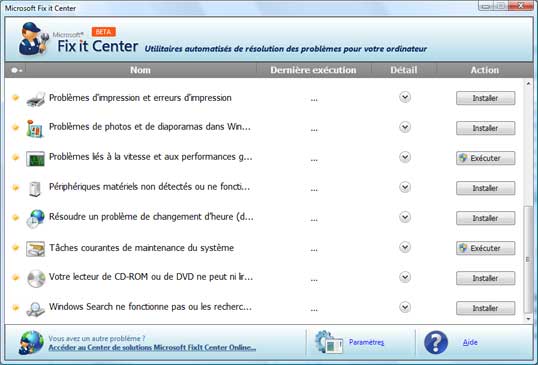Select row Problèmes de photos et de diaporamas
Image resolution: width=538 pixels, height=365 pixels.
(x=264, y=128)
